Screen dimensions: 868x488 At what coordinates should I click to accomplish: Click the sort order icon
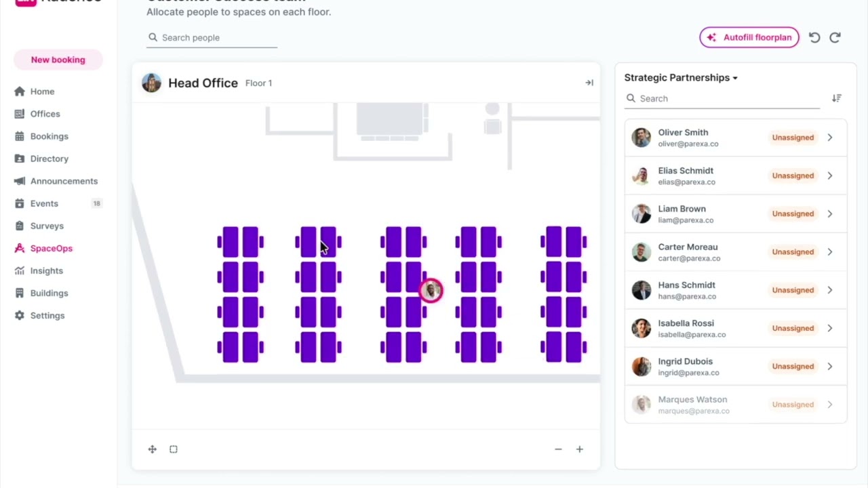[x=837, y=98]
